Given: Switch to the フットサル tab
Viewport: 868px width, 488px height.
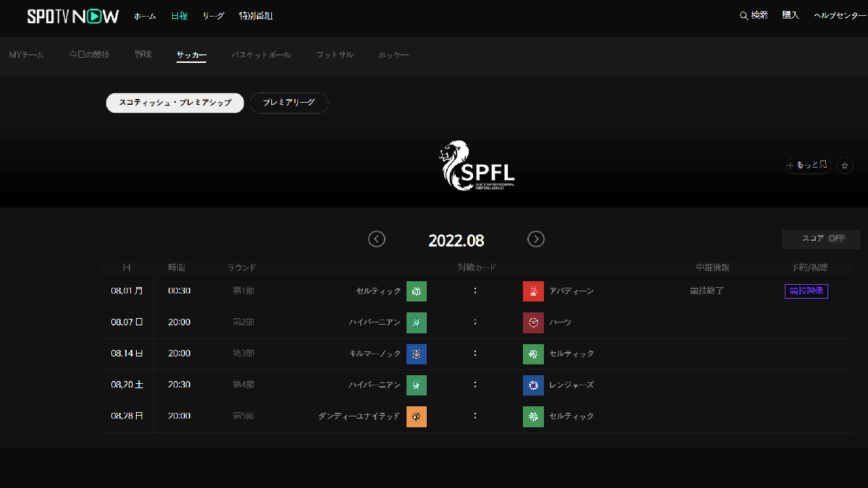Looking at the screenshot, I should (335, 55).
